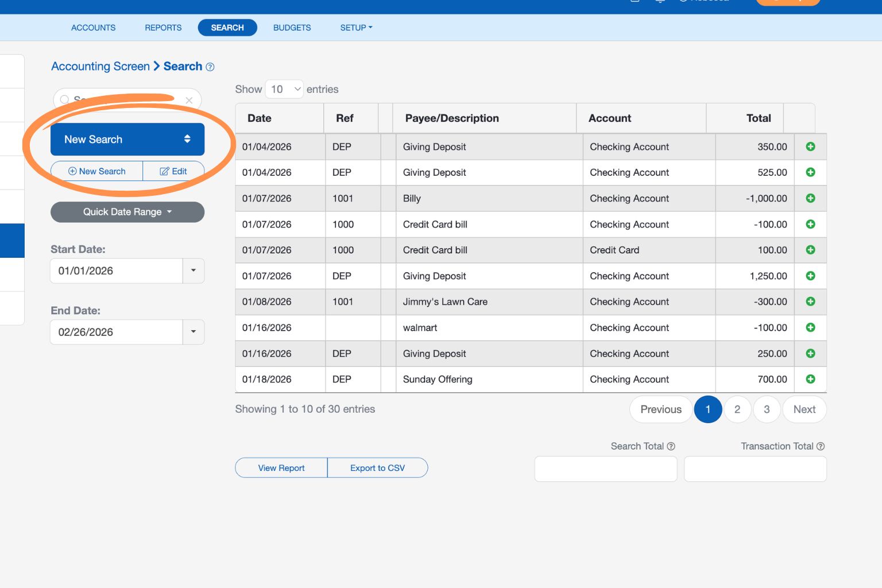Click walmart payee cell
Screen dimensions: 882x588
(x=489, y=327)
